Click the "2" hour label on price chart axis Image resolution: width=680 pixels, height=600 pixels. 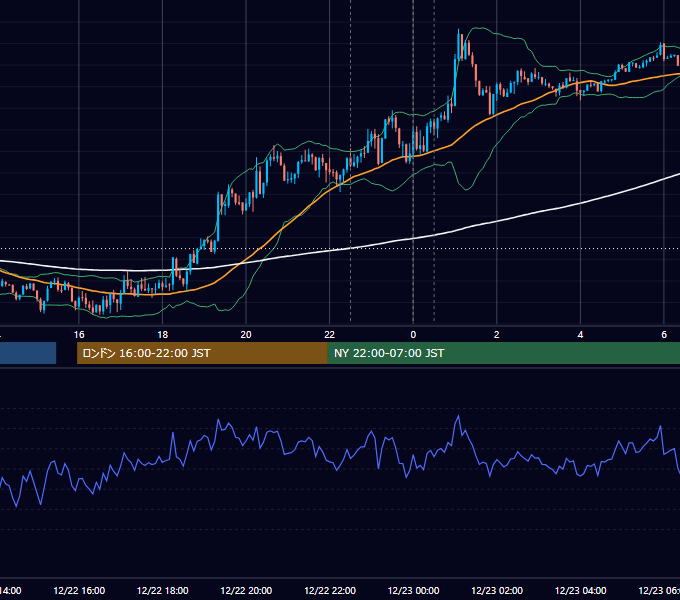[x=497, y=335]
